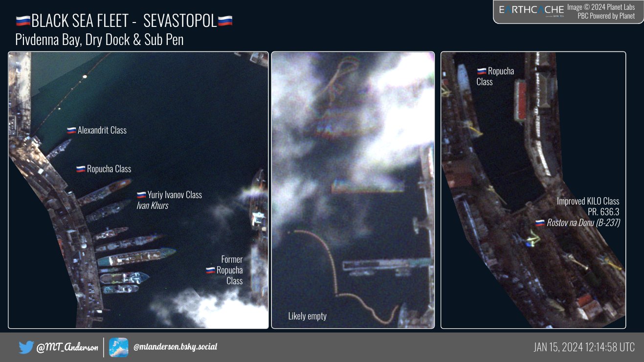Click the flag beside Alexandrit Class

click(71, 131)
